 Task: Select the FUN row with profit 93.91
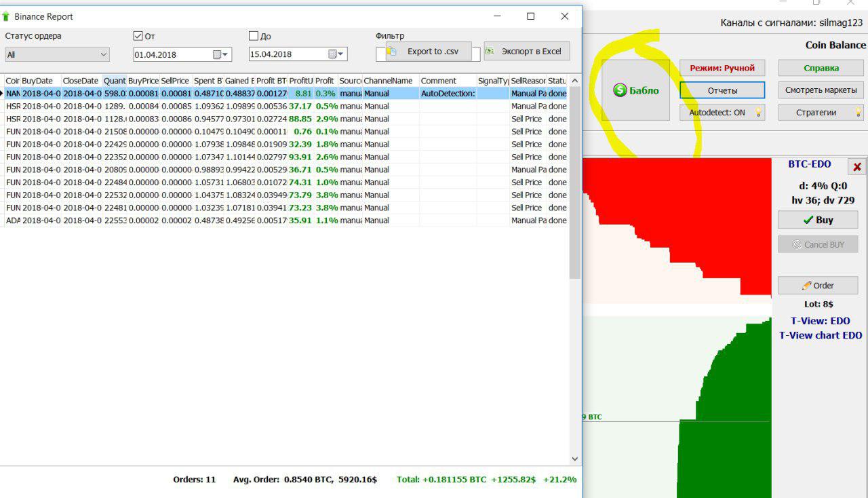(285, 157)
